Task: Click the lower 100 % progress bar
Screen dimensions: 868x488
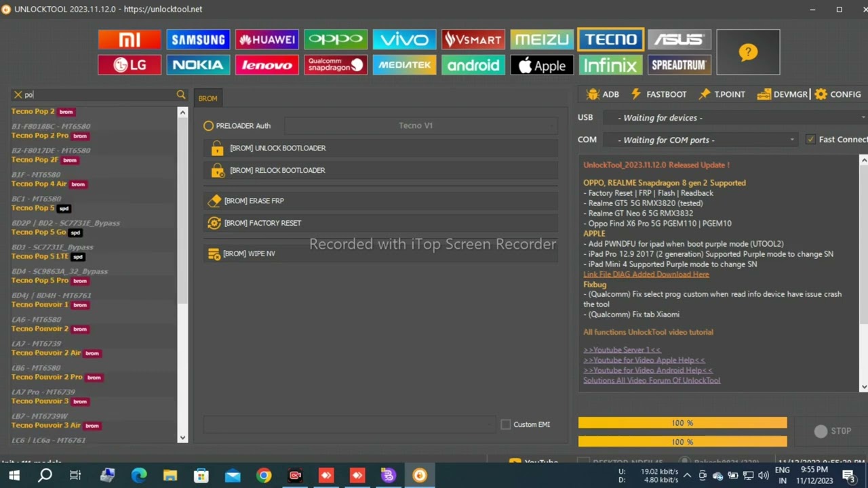Action: click(682, 442)
